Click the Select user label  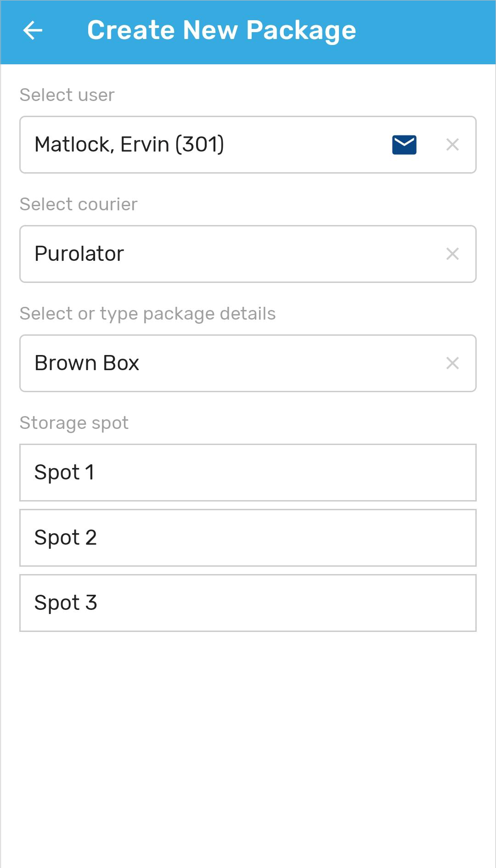coord(67,95)
